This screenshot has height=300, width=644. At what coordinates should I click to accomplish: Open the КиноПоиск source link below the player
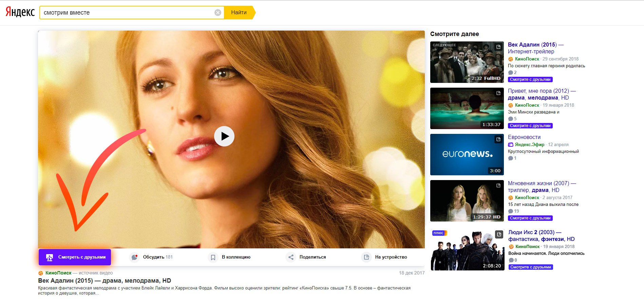click(58, 273)
